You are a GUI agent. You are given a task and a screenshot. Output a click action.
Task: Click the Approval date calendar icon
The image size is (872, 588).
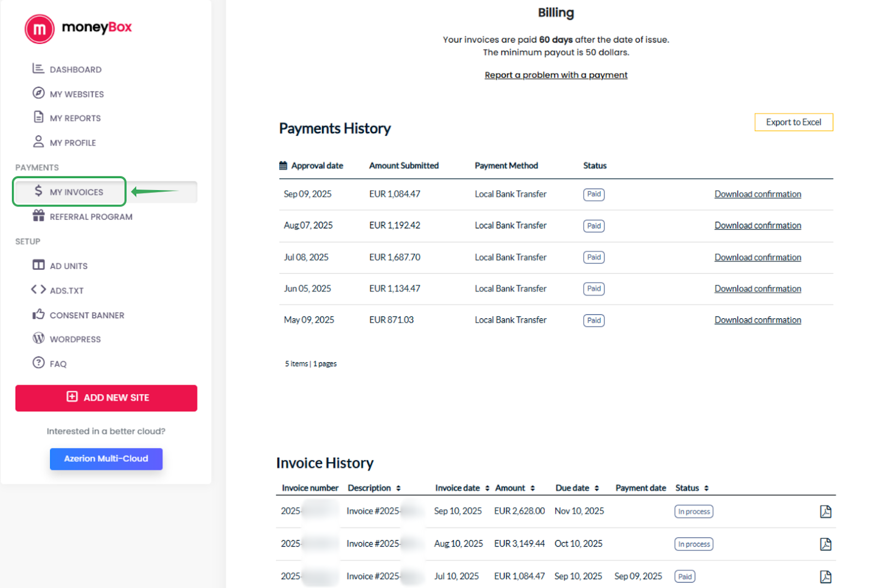coord(283,166)
